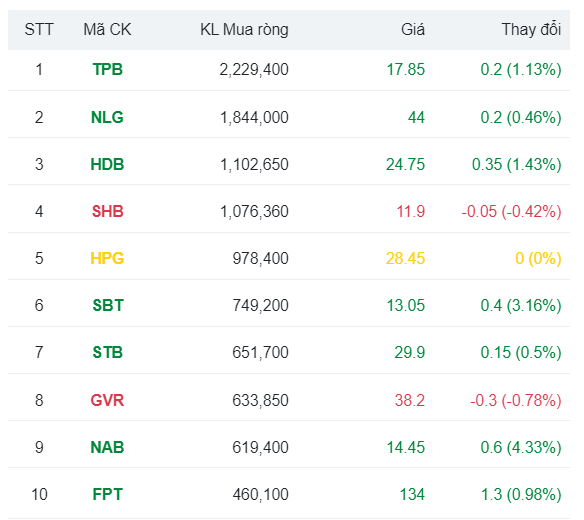Open the SBT stock ticker link

[x=108, y=305]
